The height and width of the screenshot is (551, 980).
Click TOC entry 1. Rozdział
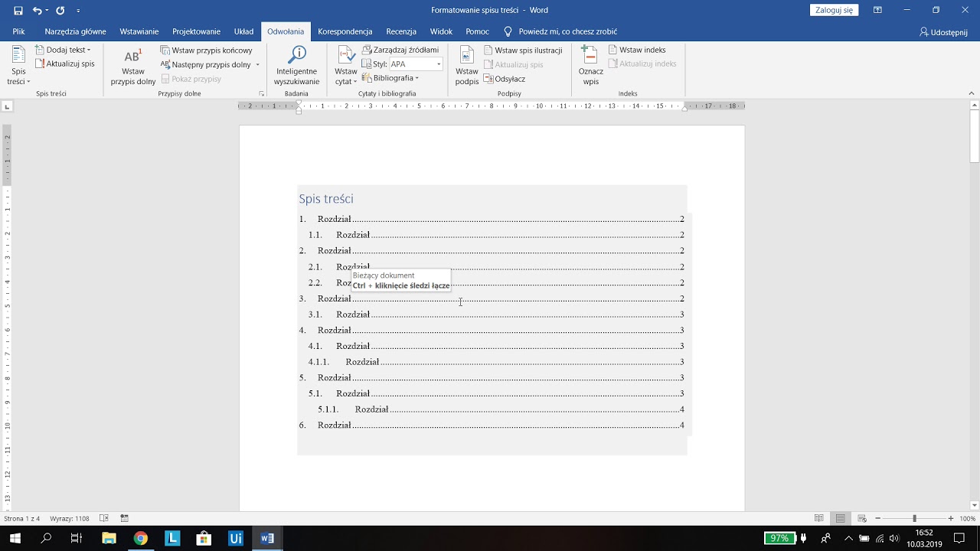pyautogui.click(x=492, y=219)
